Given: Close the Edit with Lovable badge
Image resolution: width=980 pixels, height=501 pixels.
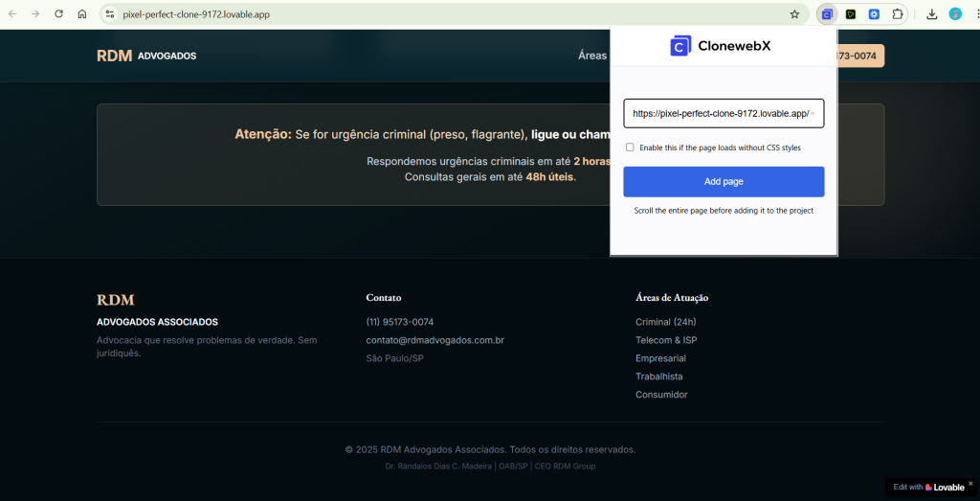Looking at the screenshot, I should (x=970, y=483).
